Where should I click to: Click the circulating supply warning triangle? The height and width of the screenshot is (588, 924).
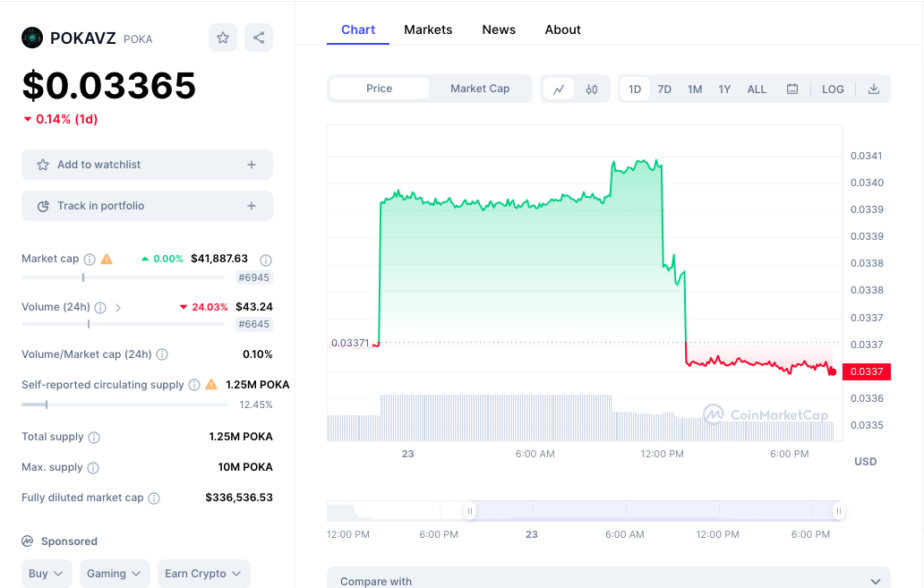[x=211, y=385]
